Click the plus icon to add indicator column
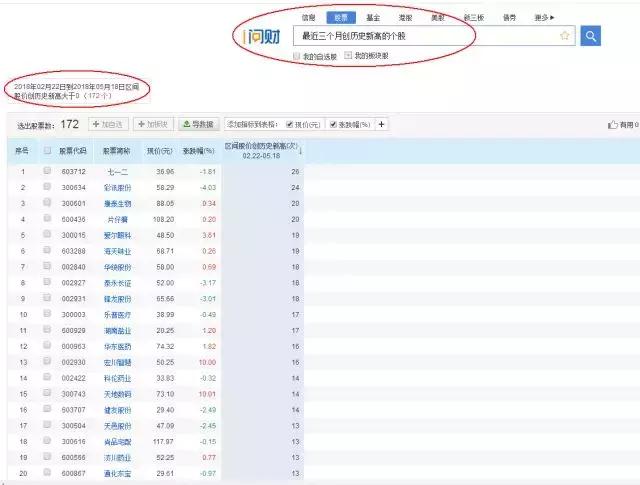The image size is (640, 485). tap(381, 124)
